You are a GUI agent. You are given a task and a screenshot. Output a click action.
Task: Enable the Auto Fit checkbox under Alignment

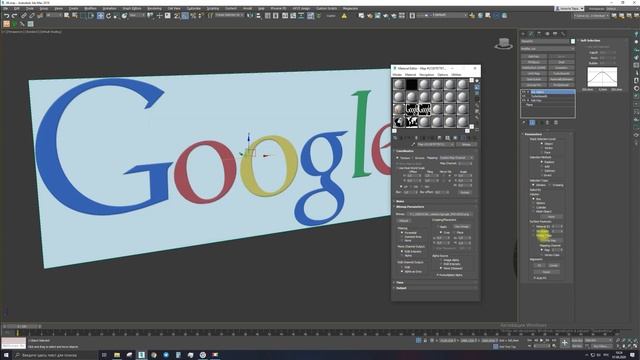(x=534, y=278)
